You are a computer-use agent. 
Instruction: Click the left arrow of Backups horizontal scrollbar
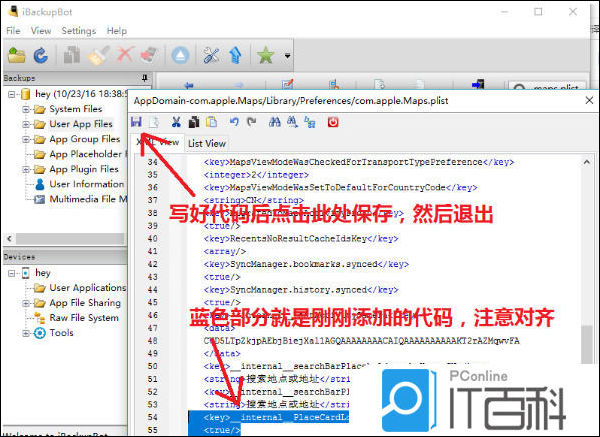(9, 238)
